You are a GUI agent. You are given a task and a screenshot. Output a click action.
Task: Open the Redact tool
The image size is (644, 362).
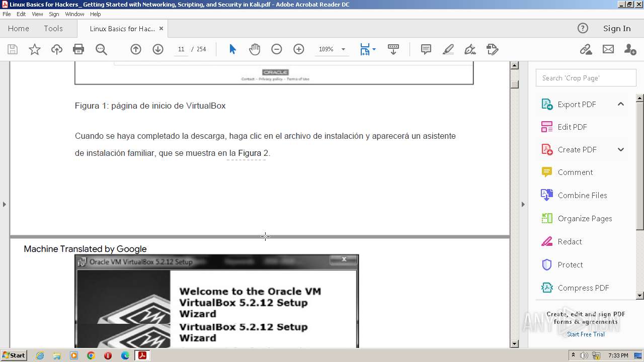point(570,241)
